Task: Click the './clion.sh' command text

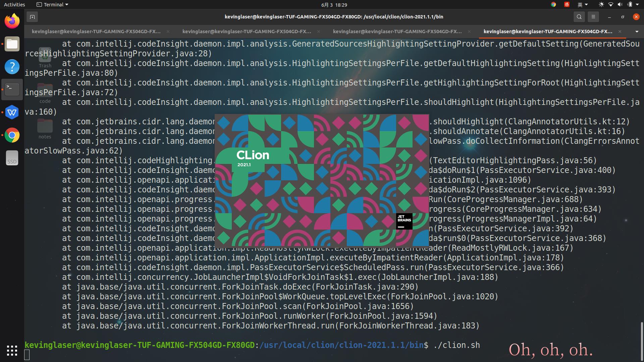Action: (x=457, y=345)
